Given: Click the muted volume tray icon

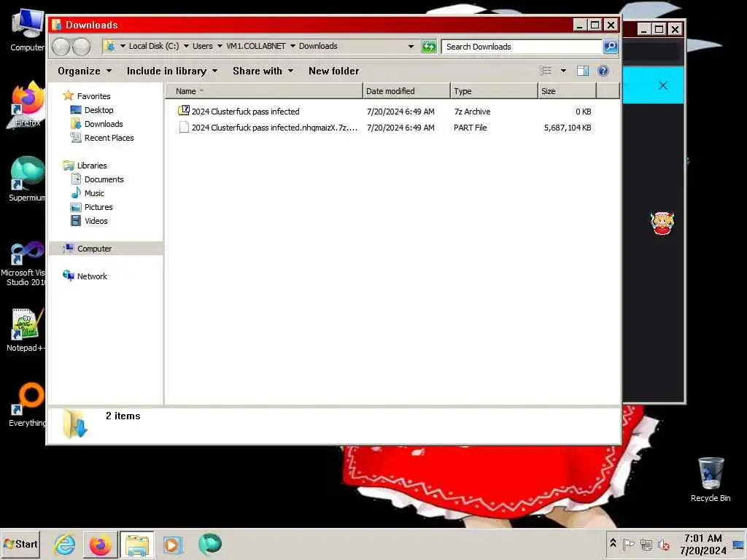Looking at the screenshot, I should 664,544.
